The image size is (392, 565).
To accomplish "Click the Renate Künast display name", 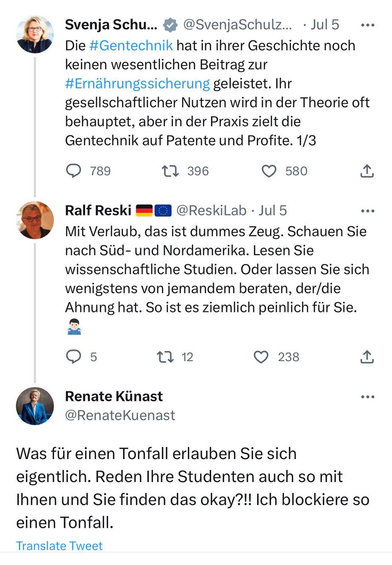I will (x=114, y=396).
